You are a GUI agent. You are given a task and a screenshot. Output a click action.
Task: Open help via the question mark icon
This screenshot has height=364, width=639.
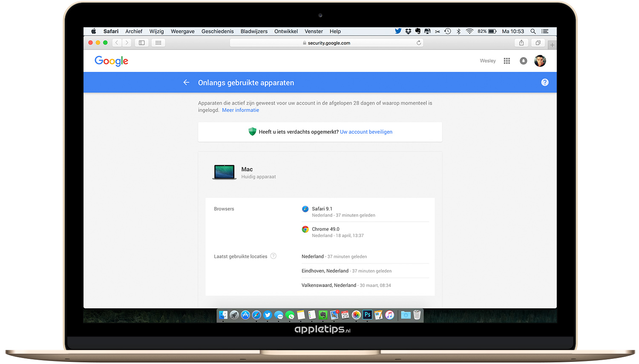click(x=545, y=83)
